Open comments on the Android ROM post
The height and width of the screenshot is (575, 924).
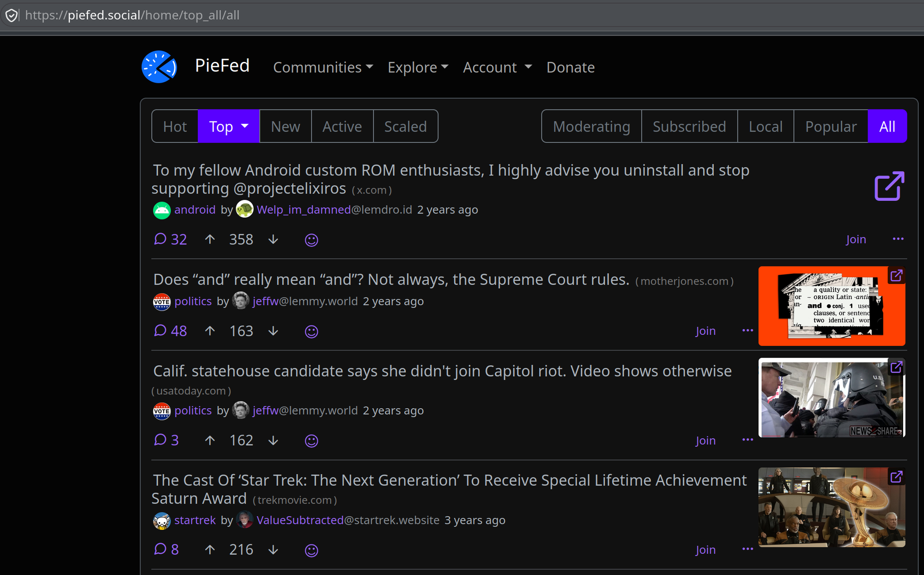[x=170, y=239]
